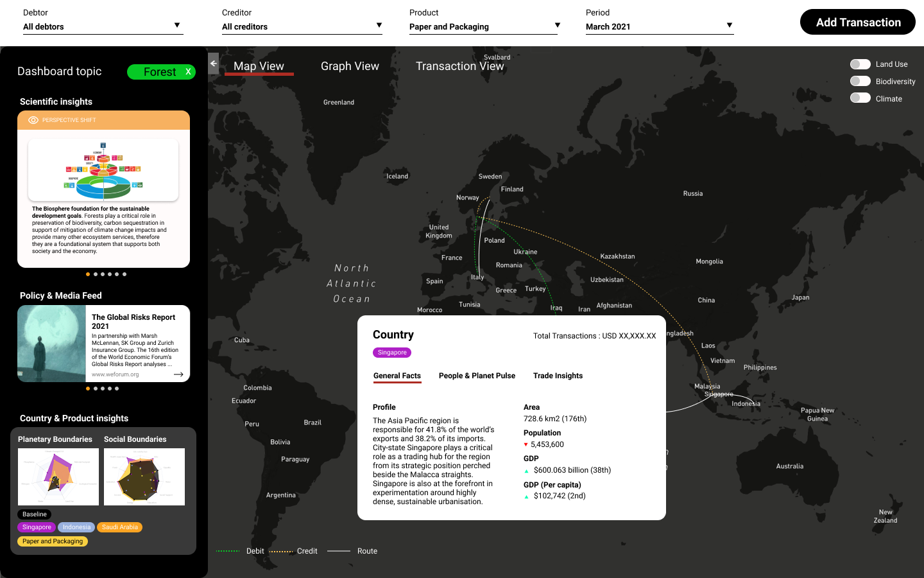The height and width of the screenshot is (578, 924).
Task: Click the purple Singapore tag in Country card
Action: pos(392,353)
